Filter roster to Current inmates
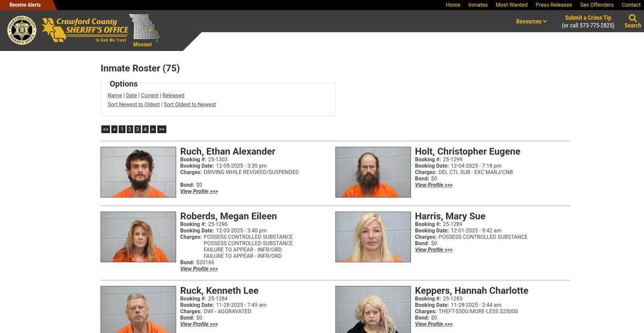Image resolution: width=644 pixels, height=333 pixels. [x=150, y=96]
